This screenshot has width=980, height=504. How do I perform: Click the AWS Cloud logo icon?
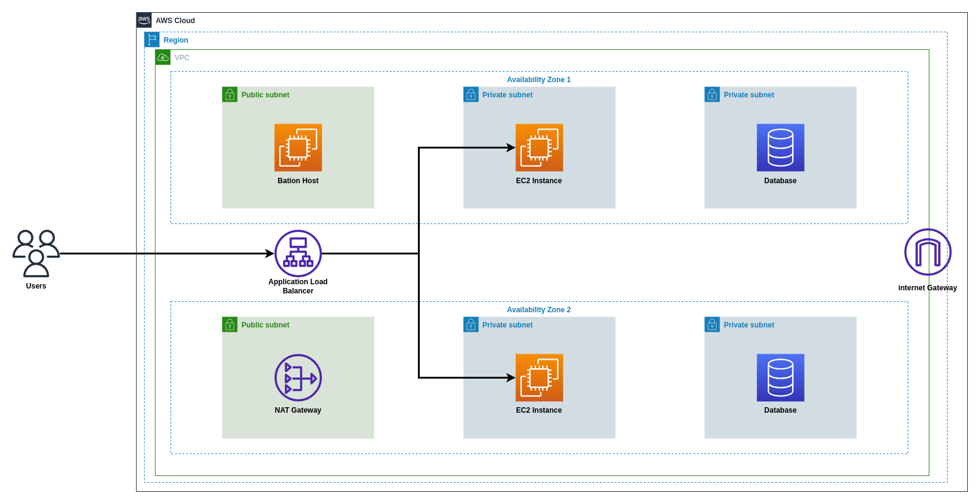(144, 20)
